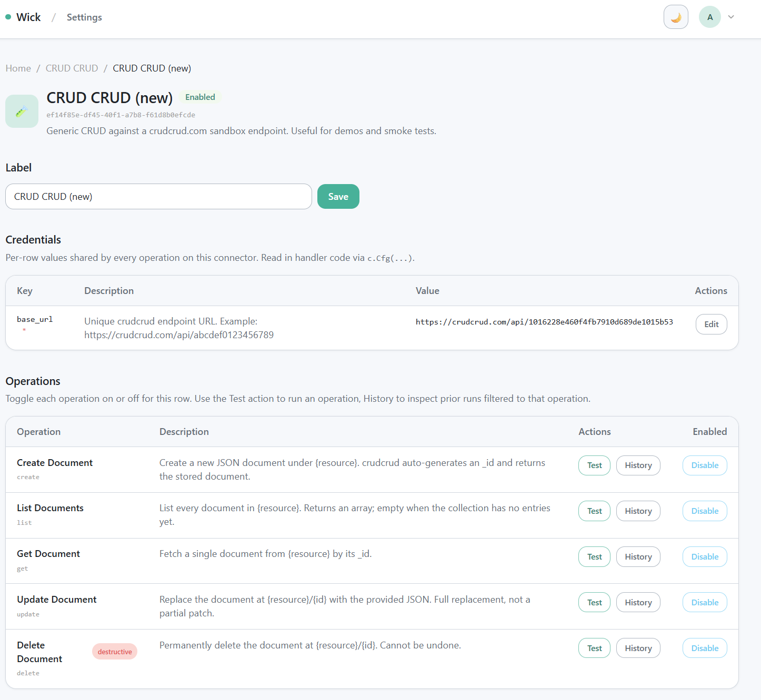Open Settings in the top bar
This screenshot has height=700, width=761.
(x=84, y=17)
